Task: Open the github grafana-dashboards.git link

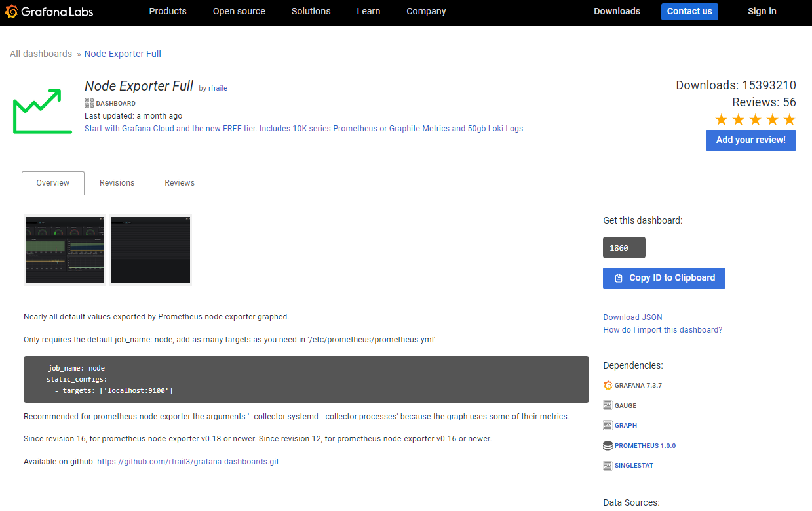Action: 188,462
